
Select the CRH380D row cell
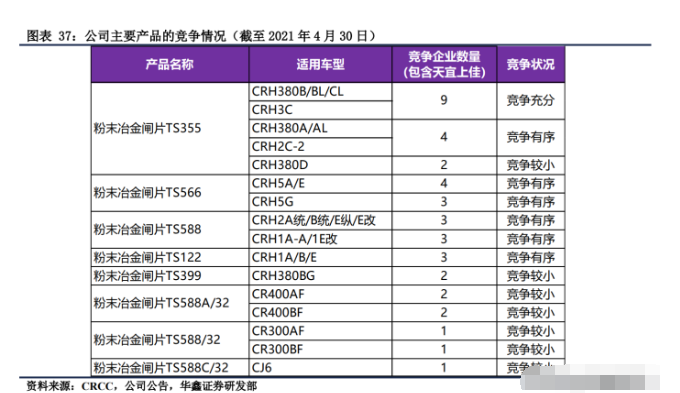(320, 165)
